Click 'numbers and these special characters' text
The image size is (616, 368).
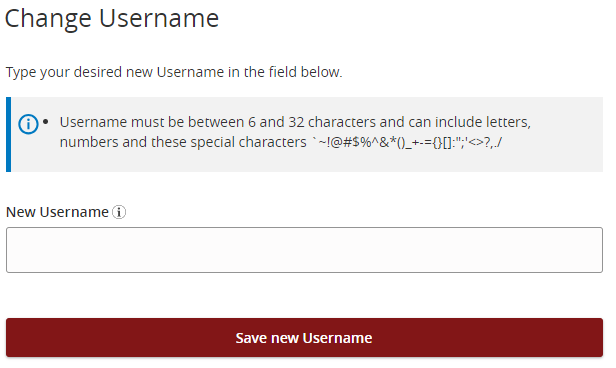183,142
